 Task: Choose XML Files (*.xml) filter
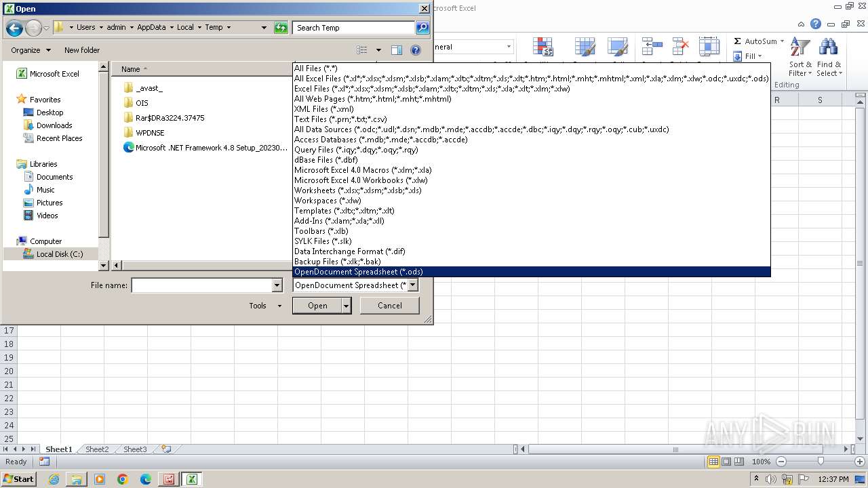point(532,109)
